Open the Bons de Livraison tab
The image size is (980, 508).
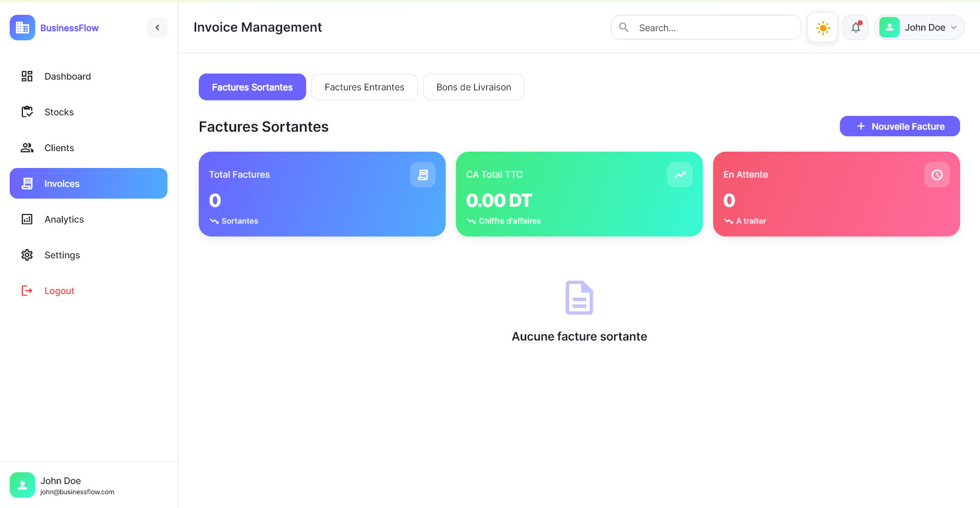pos(473,87)
